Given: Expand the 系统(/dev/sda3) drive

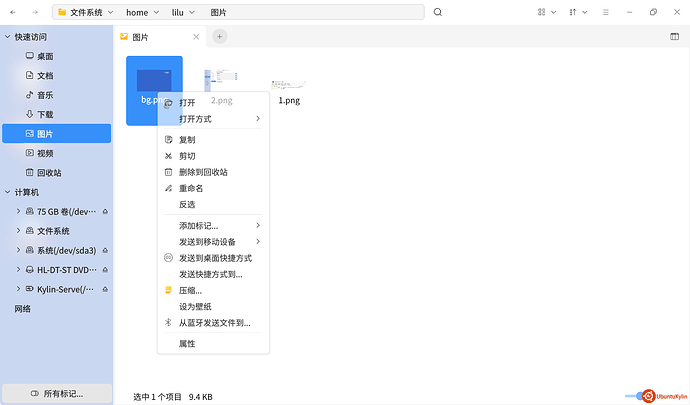Looking at the screenshot, I should click(x=18, y=250).
